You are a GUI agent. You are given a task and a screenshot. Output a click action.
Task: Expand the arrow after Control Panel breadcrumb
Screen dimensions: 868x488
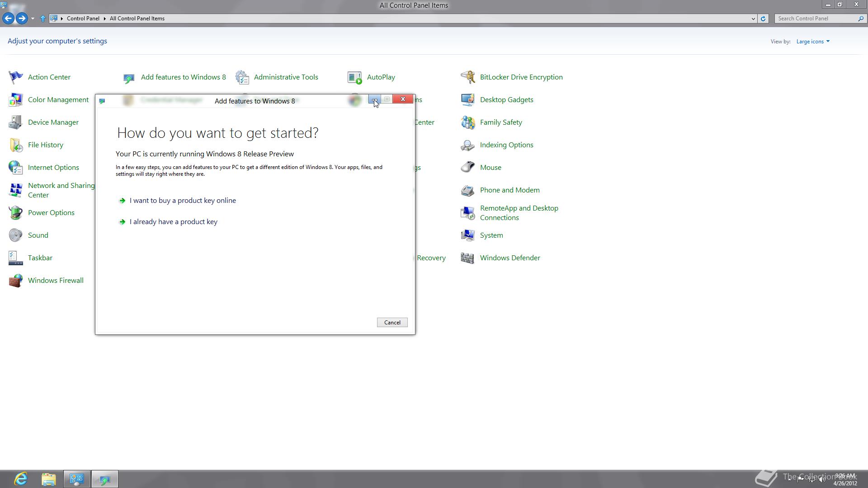(104, 19)
